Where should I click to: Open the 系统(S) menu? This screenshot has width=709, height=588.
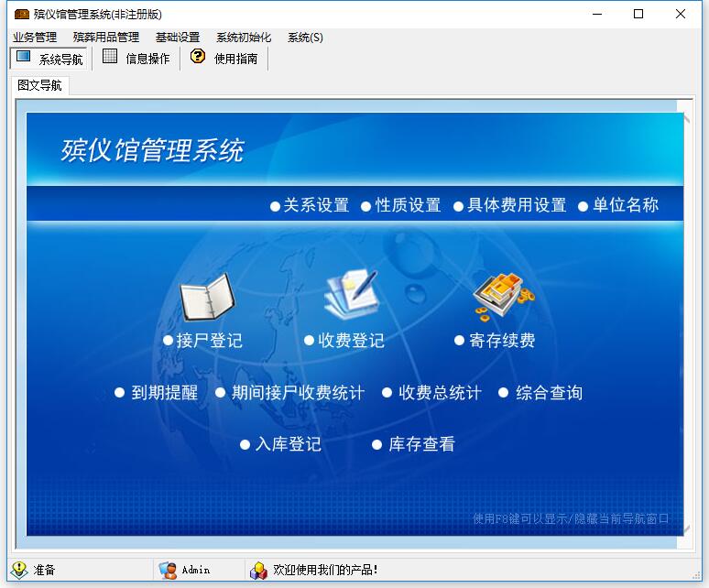[x=305, y=37]
